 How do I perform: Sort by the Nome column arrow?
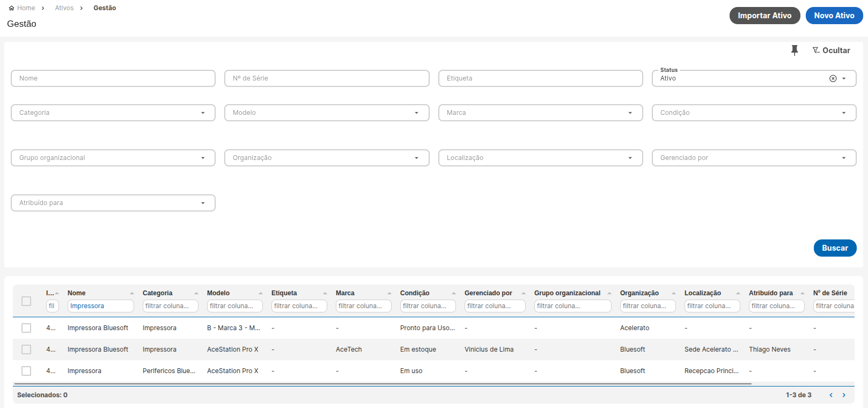point(132,293)
